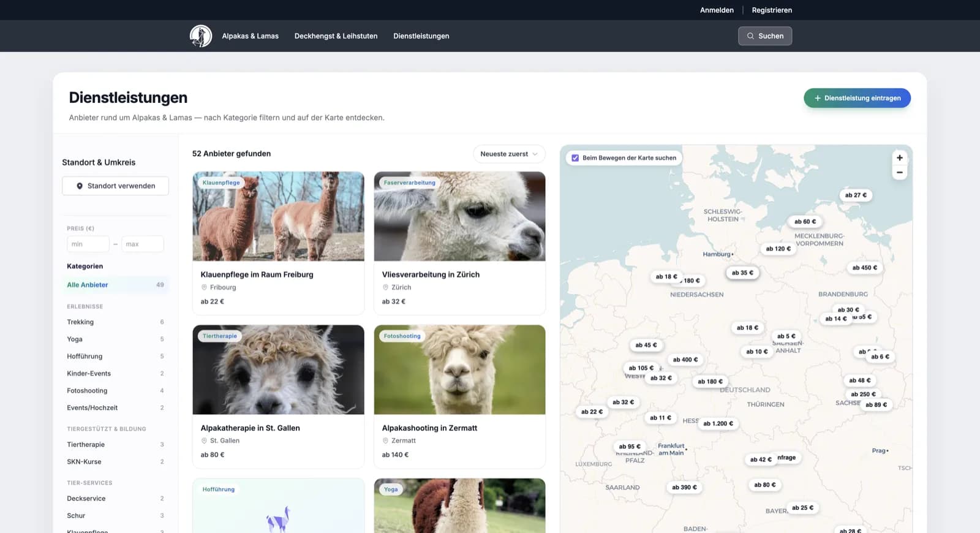Open Deckhengst & Leihstuten menu

336,36
